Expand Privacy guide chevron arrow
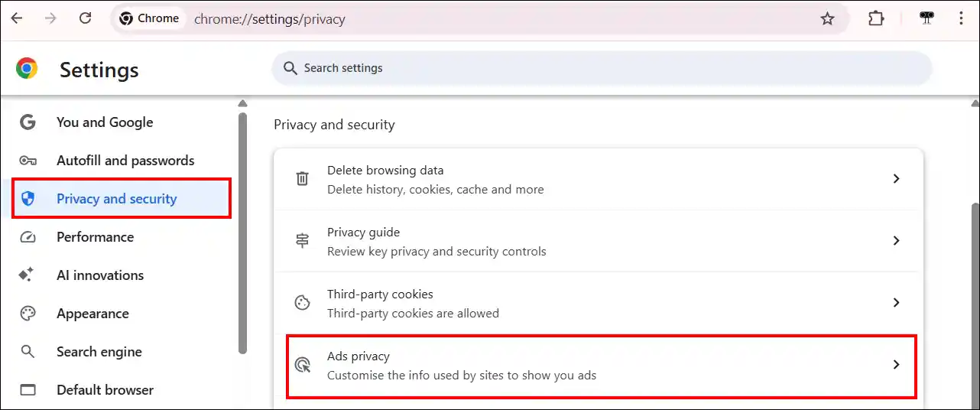 (x=896, y=241)
